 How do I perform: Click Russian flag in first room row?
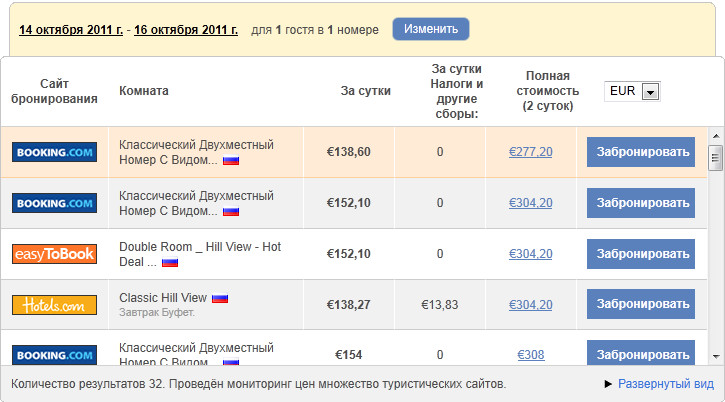(x=231, y=160)
